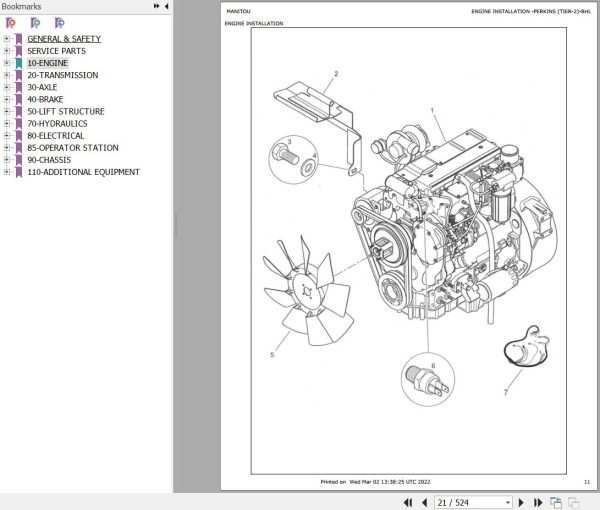
Task: Click the bookmark icon with green down arrow
Action: (35, 23)
